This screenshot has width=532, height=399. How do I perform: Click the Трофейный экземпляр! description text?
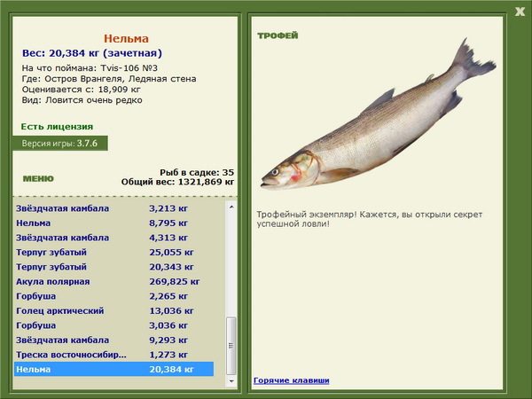point(369,219)
